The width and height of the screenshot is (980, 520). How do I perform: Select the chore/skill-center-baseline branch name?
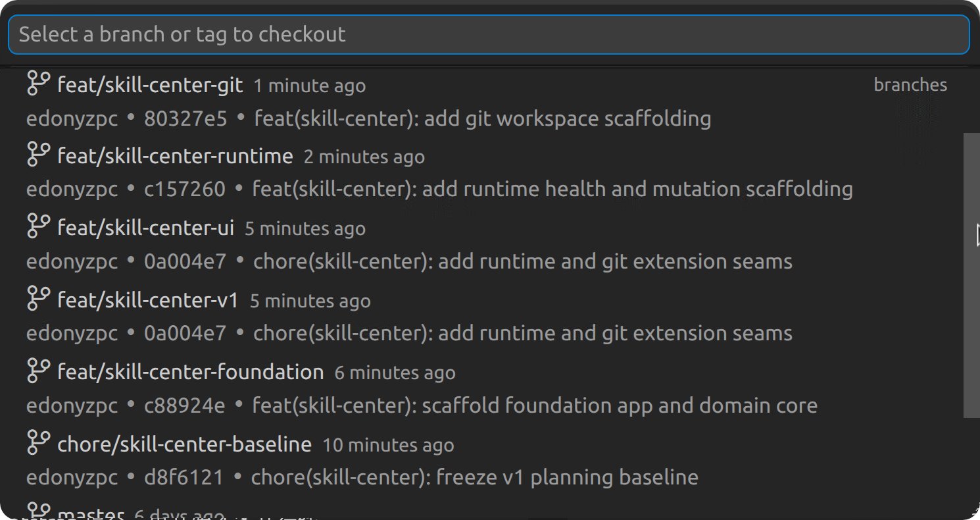(x=184, y=444)
